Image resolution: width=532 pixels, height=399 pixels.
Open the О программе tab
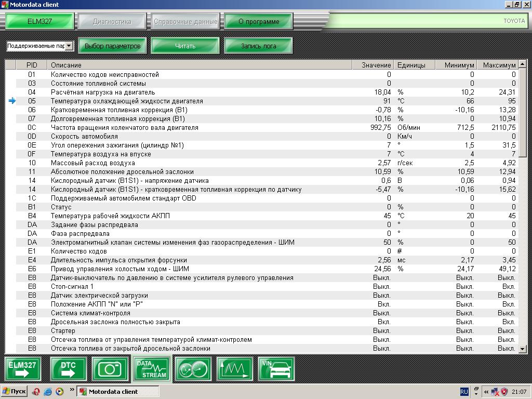coord(259,21)
